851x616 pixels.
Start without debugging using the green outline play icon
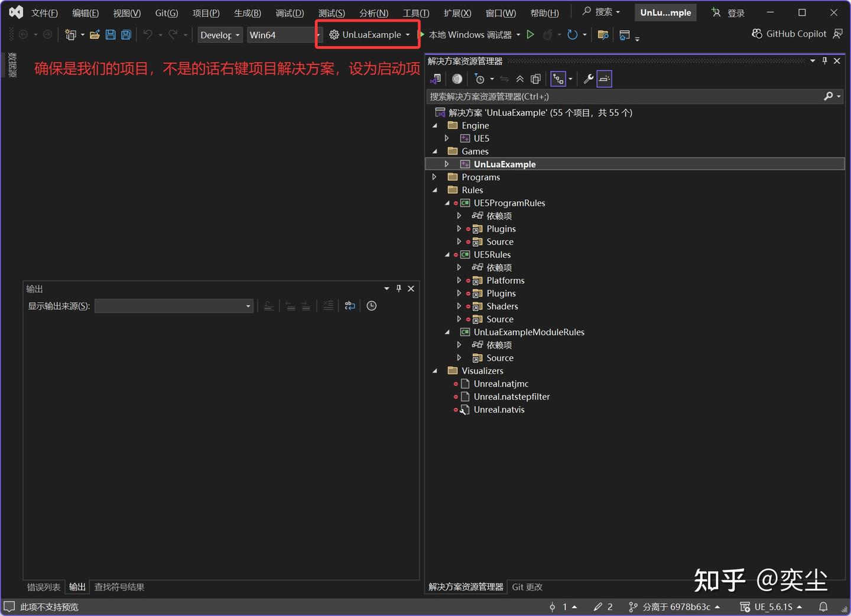point(531,35)
